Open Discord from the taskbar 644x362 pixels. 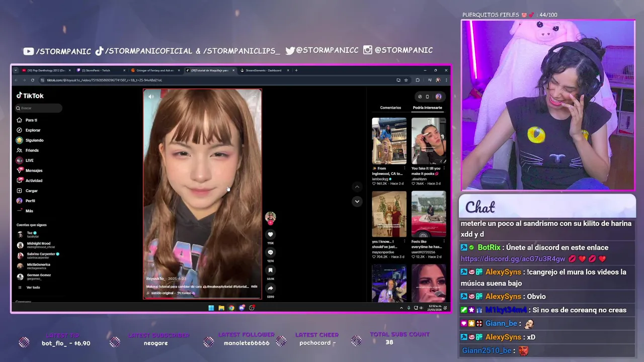point(242,308)
